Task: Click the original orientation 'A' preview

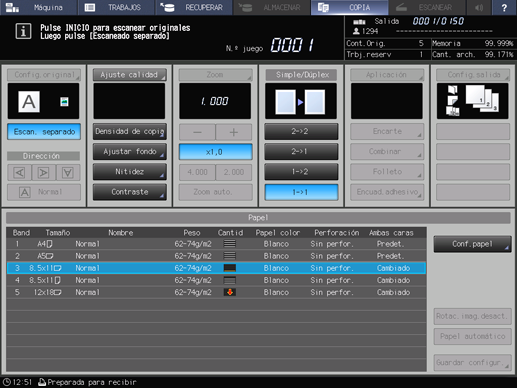Action: (29, 101)
